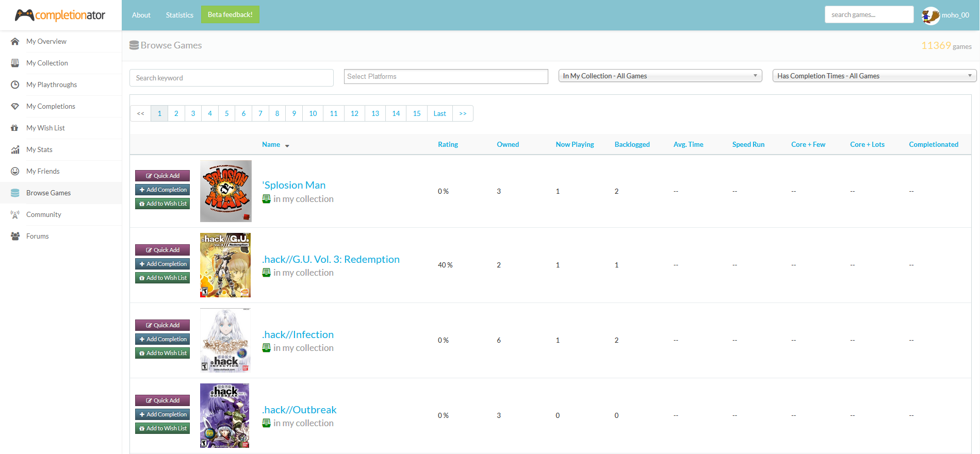
Task: Open the About menu item
Action: coord(141,15)
